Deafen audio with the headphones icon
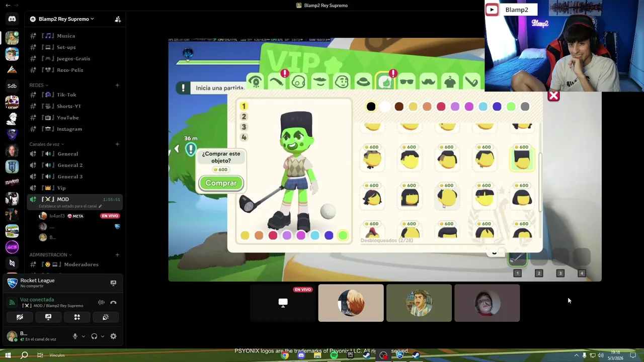This screenshot has height=362, width=644. 94,336
